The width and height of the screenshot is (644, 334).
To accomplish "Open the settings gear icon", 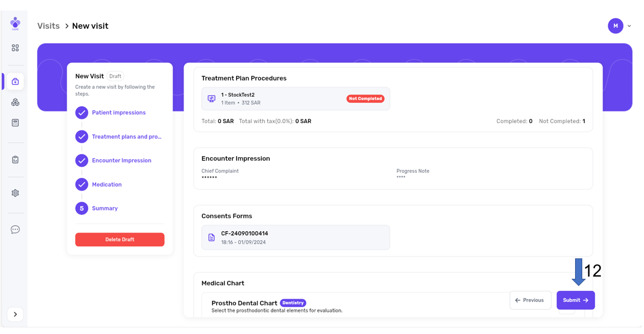I will 15,193.
